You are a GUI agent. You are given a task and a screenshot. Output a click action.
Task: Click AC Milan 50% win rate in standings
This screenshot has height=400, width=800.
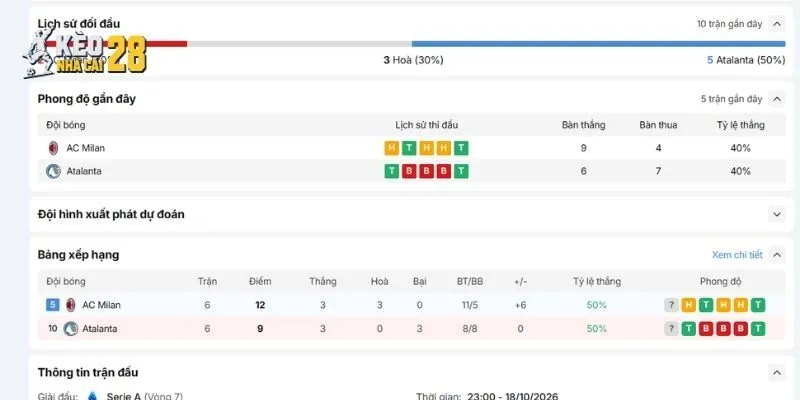pos(596,305)
